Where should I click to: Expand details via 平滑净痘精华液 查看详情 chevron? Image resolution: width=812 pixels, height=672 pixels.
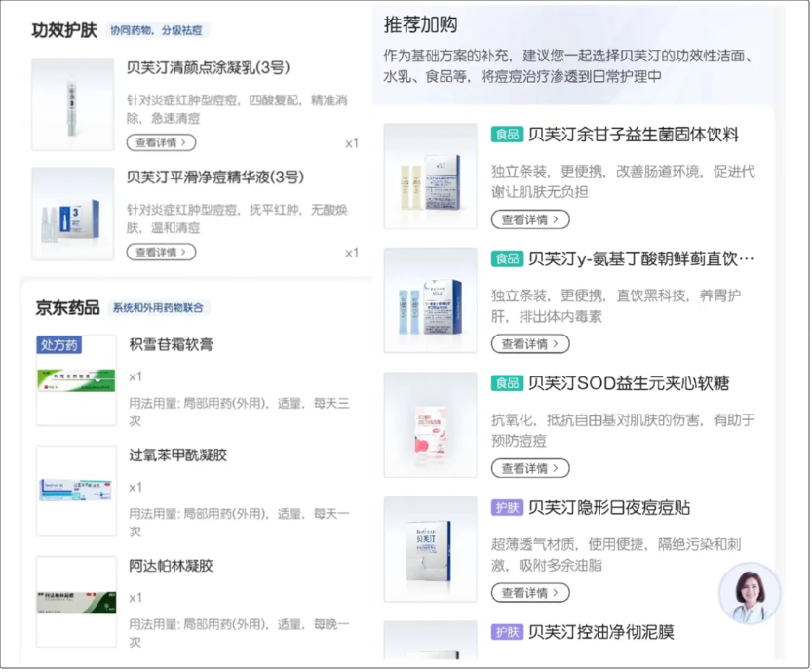click(x=181, y=252)
